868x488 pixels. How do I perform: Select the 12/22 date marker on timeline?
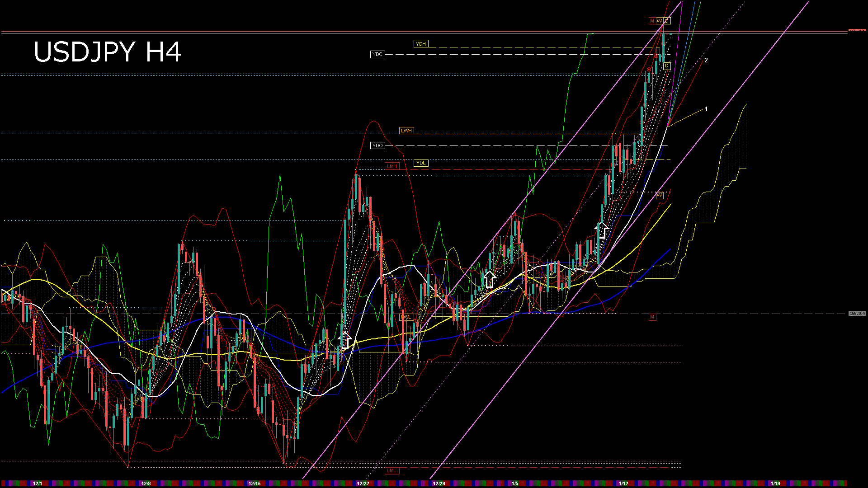coord(364,483)
